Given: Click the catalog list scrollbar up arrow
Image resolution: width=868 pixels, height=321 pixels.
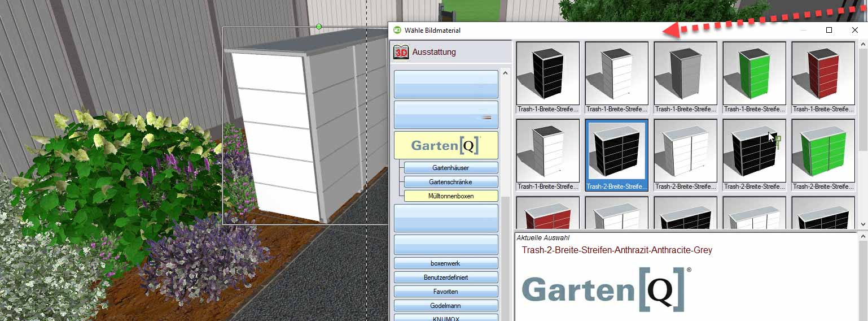Looking at the screenshot, I should (506, 72).
